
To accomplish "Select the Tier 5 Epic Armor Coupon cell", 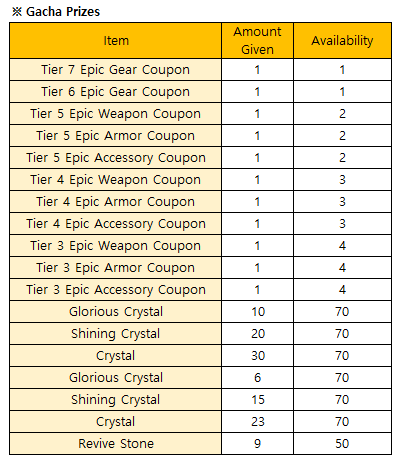I will tap(116, 136).
